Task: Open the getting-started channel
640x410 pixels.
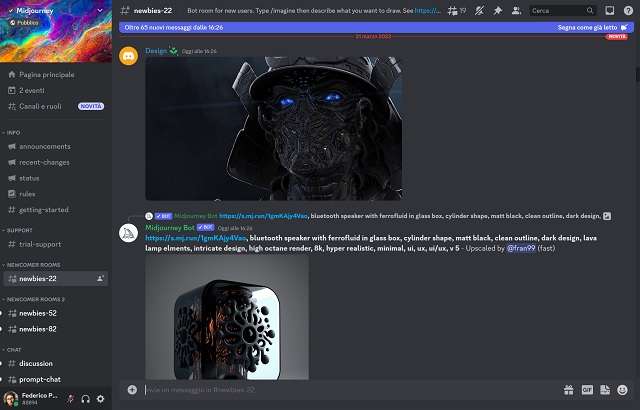Action: click(x=56, y=210)
